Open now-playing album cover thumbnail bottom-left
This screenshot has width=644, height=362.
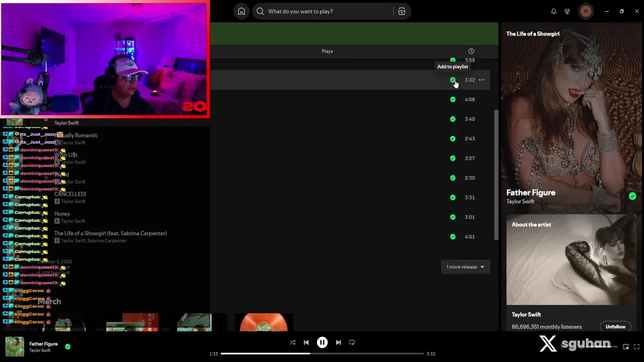(15, 346)
